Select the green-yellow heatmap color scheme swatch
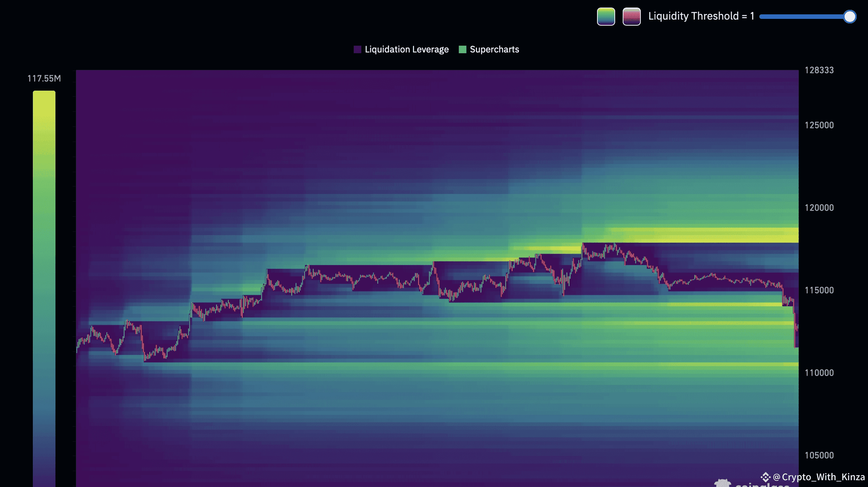 point(606,17)
